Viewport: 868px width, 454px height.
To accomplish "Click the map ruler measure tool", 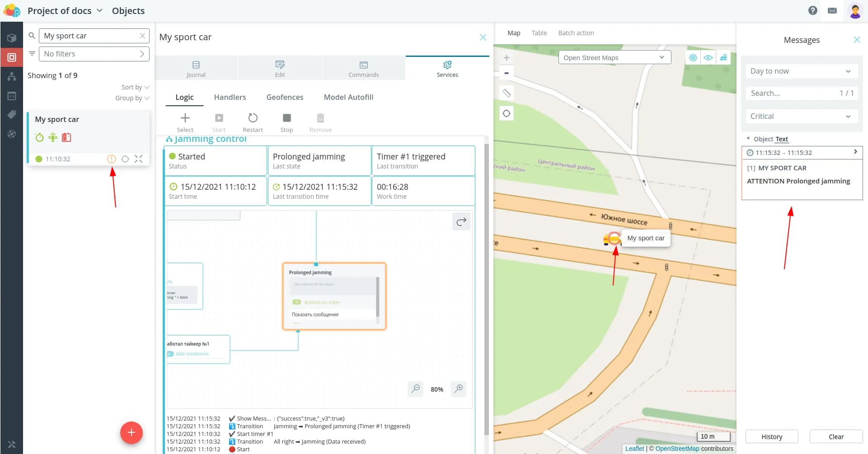I will (507, 93).
